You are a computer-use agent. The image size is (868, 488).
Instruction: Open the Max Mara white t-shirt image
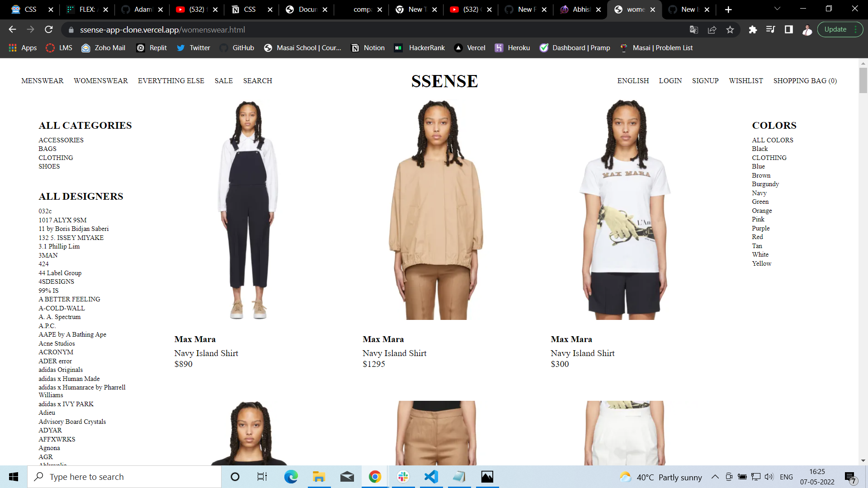click(x=625, y=210)
